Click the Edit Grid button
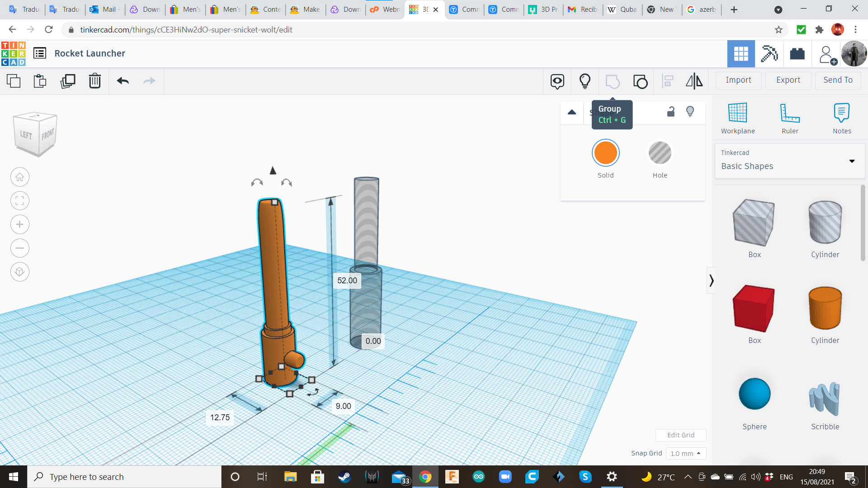Image resolution: width=868 pixels, height=488 pixels. coord(680,435)
